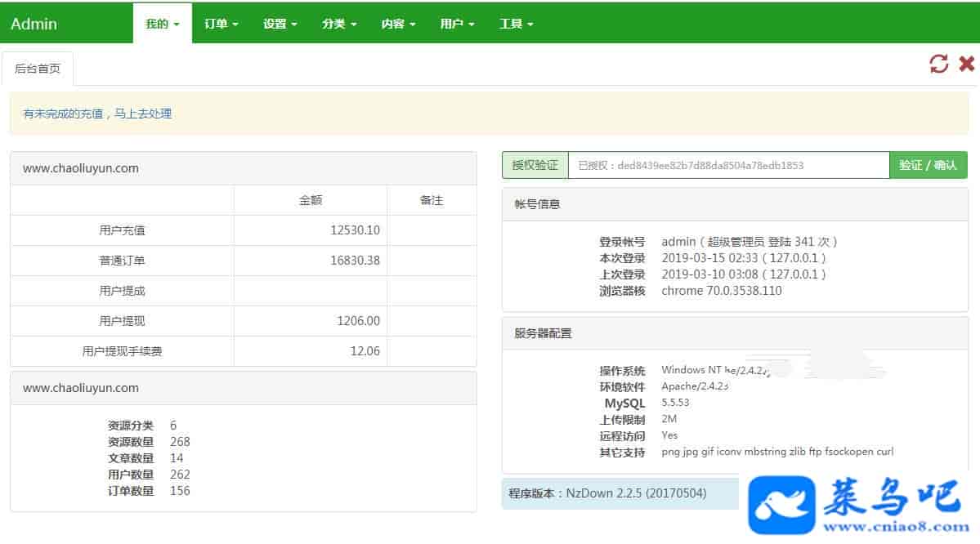Click the authorization code input field
The height and width of the screenshot is (544, 980).
[727, 165]
